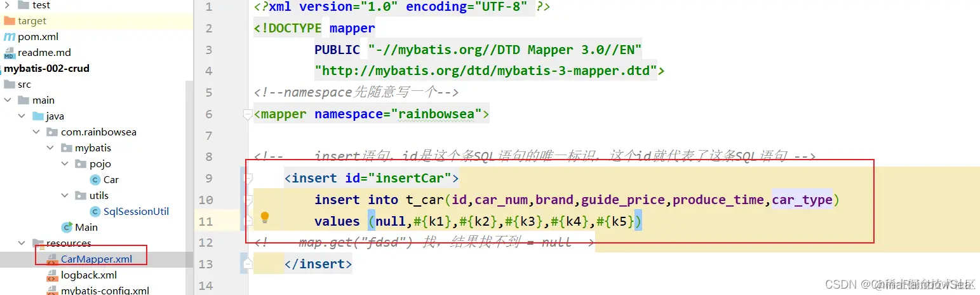The image size is (980, 295).
Task: Click the closing </insert> tag
Action: [318, 264]
